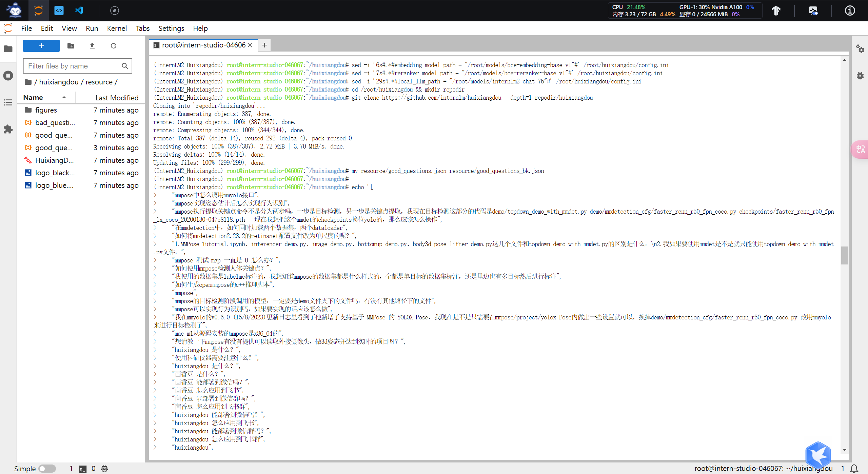Open the figures folder
This screenshot has width=868, height=474.
[x=46, y=110]
